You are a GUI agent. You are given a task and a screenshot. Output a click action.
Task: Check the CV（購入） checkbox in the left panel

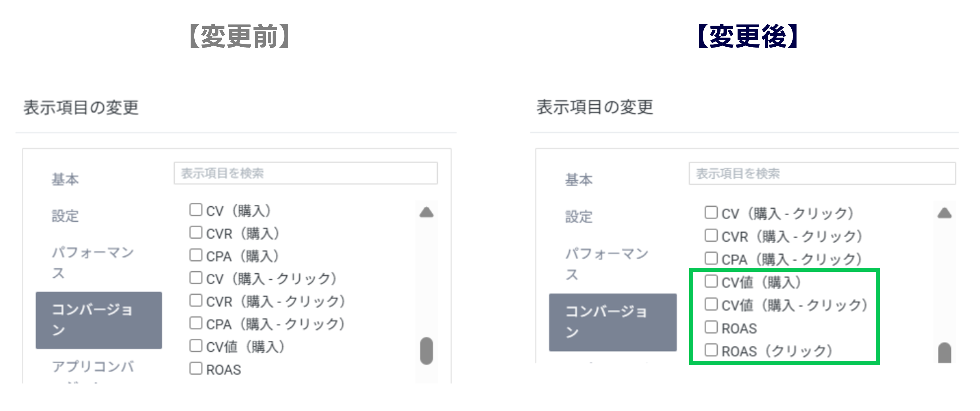195,210
